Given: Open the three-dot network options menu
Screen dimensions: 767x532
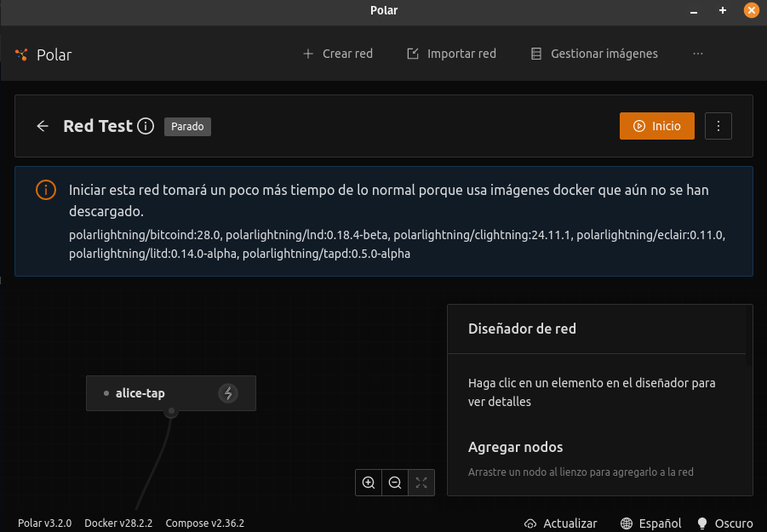Looking at the screenshot, I should pyautogui.click(x=718, y=126).
